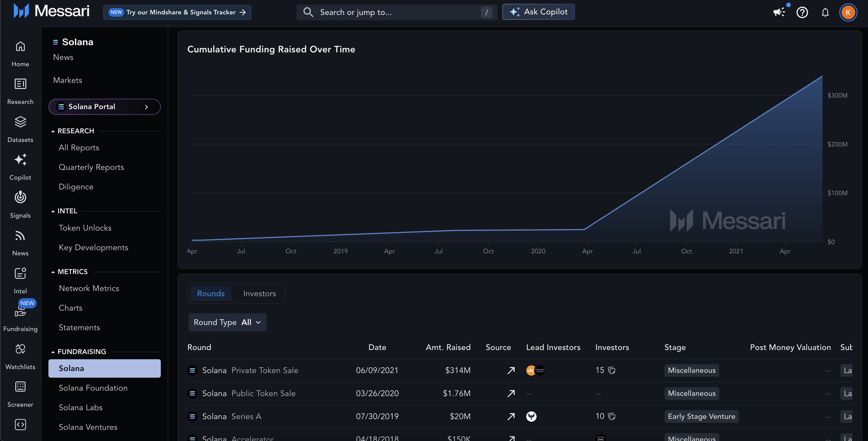Open the user profile avatar K

coord(848,12)
